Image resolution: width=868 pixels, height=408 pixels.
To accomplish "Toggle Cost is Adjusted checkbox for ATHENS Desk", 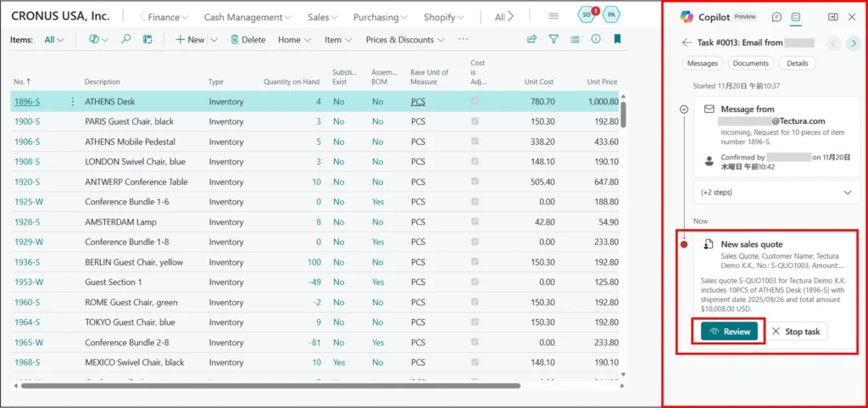I will click(475, 102).
